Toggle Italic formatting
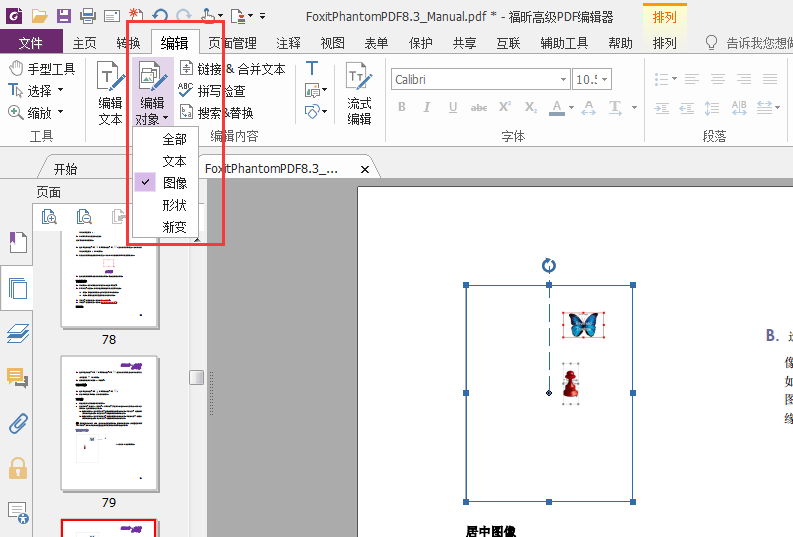Viewport: 793px width, 537px height. 427,107
